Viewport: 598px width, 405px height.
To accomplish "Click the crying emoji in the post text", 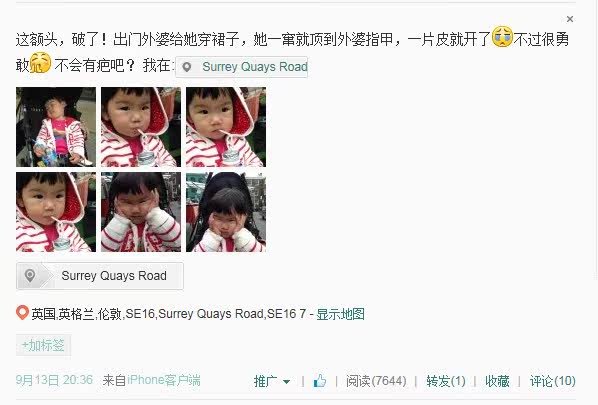I will pos(502,37).
